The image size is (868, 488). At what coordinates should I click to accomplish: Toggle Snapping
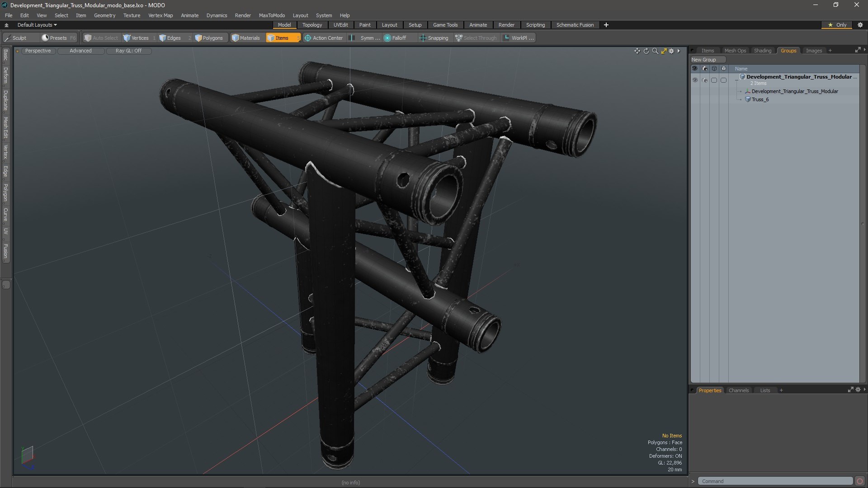tap(434, 38)
